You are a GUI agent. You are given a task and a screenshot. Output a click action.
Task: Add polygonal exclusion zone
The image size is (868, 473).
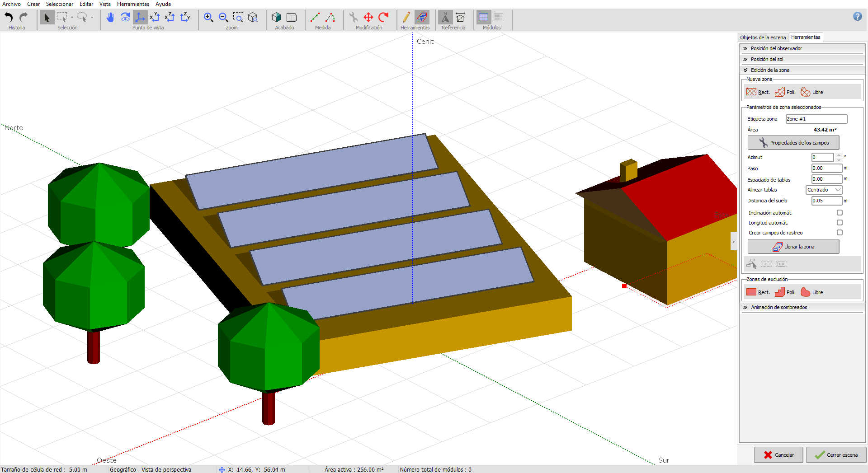point(785,292)
